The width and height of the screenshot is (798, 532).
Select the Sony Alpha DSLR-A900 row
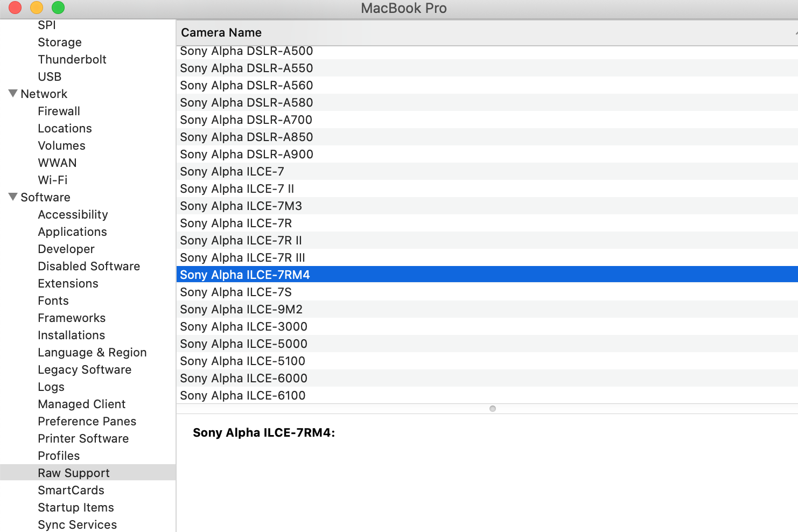(x=487, y=154)
